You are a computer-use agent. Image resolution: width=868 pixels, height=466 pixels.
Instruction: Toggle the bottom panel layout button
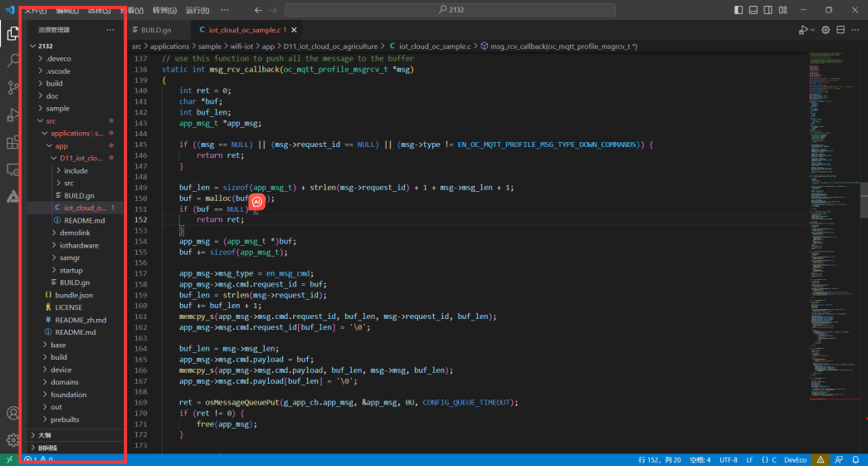pyautogui.click(x=753, y=10)
